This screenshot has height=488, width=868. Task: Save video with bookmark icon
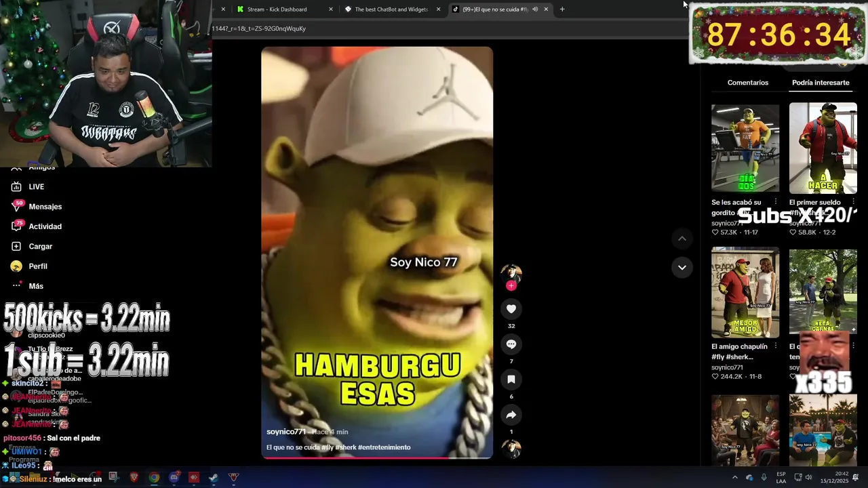[x=511, y=380]
